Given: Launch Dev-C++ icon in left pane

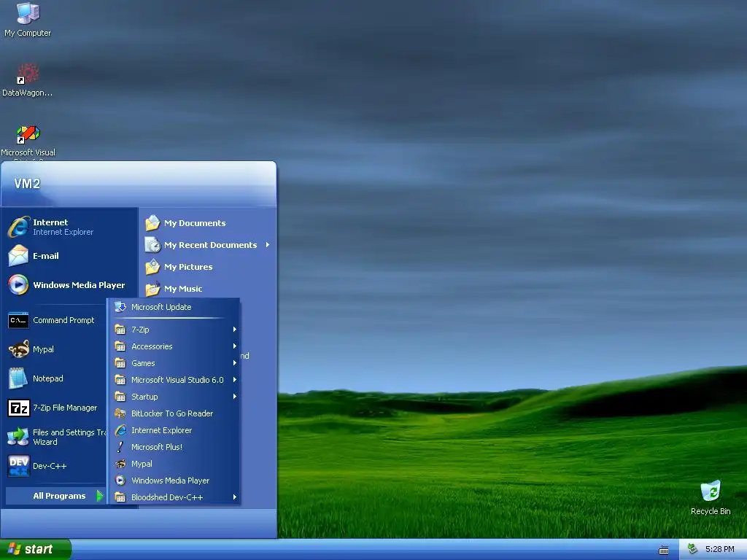Looking at the screenshot, I should pos(18,466).
